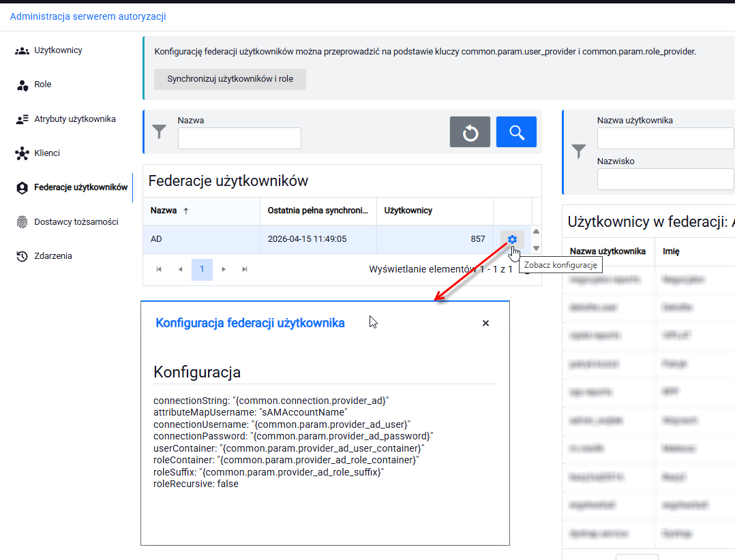The height and width of the screenshot is (560, 735).
Task: Click the grid scroll-down arrow
Action: 536,248
